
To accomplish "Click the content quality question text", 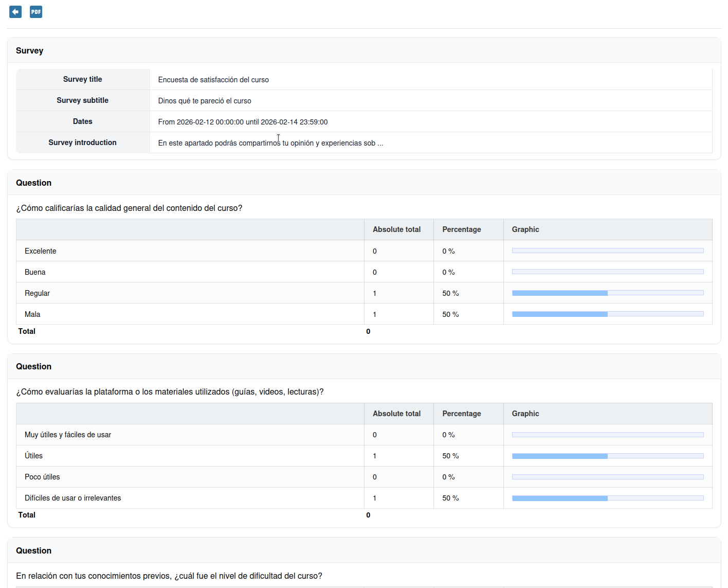I will click(129, 208).
